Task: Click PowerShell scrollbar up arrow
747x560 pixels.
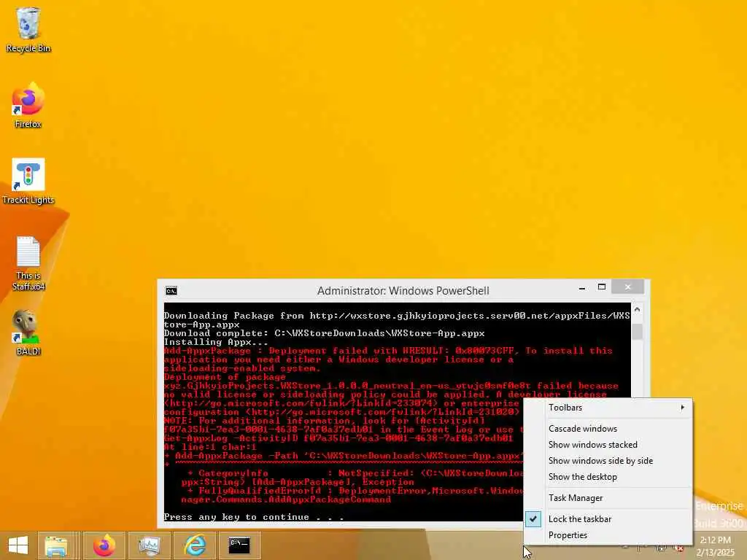Action: point(637,310)
